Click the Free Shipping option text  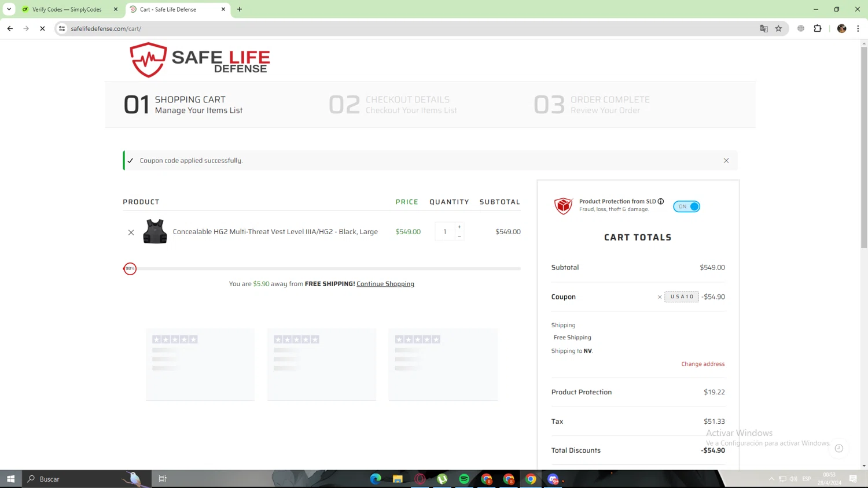pyautogui.click(x=572, y=338)
